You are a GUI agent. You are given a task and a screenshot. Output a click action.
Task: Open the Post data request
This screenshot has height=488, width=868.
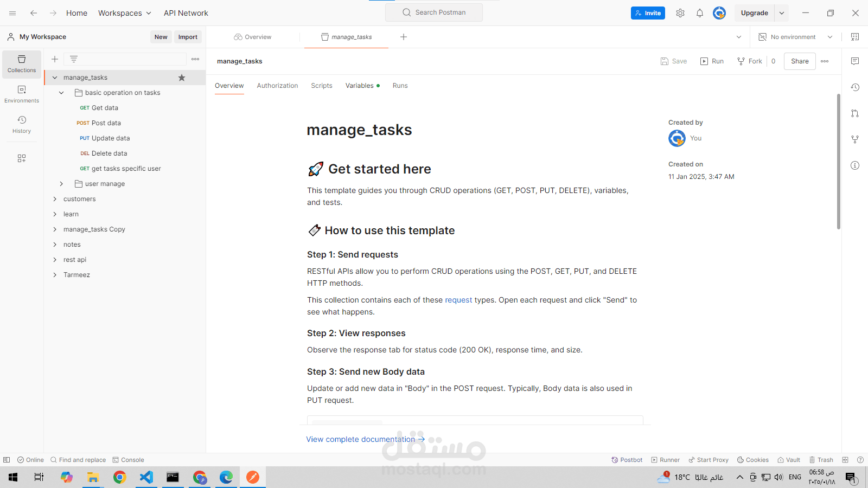106,123
